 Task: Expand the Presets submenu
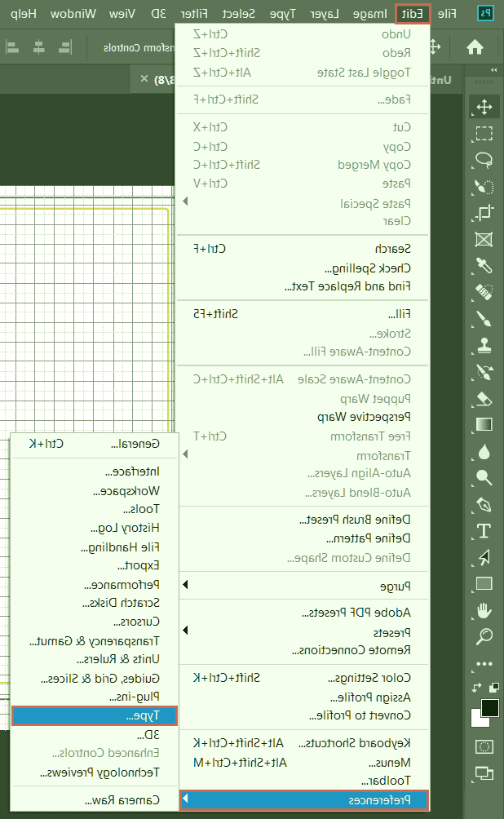(x=302, y=632)
